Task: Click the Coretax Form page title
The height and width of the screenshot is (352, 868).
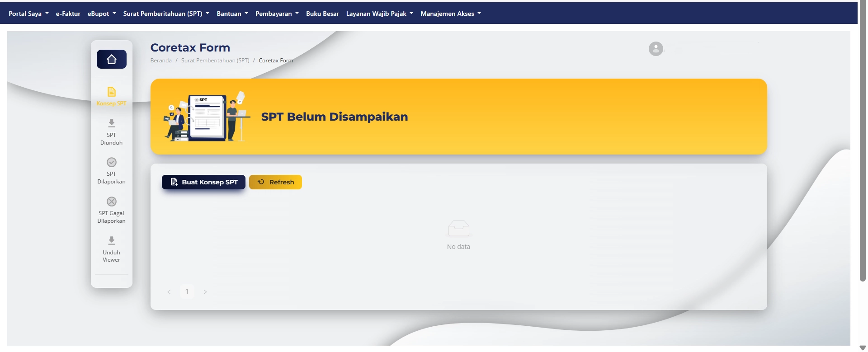Action: point(190,47)
